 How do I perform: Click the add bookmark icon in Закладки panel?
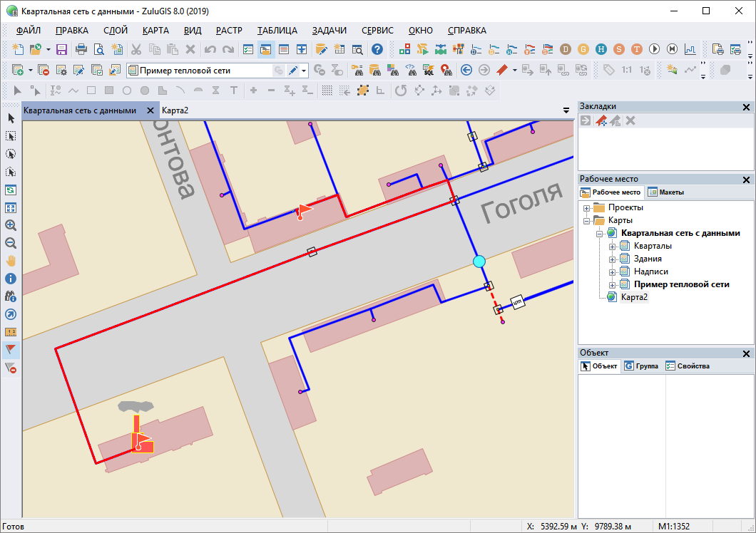pyautogui.click(x=601, y=121)
